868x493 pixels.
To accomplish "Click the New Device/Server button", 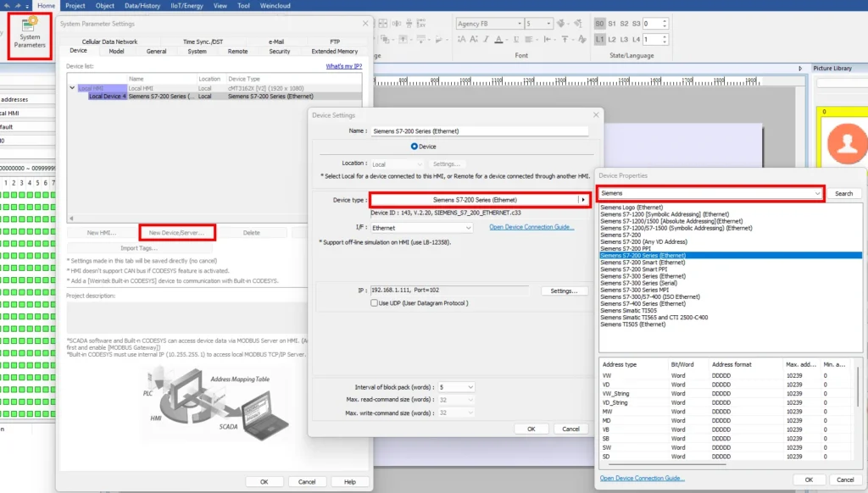I will tap(176, 232).
